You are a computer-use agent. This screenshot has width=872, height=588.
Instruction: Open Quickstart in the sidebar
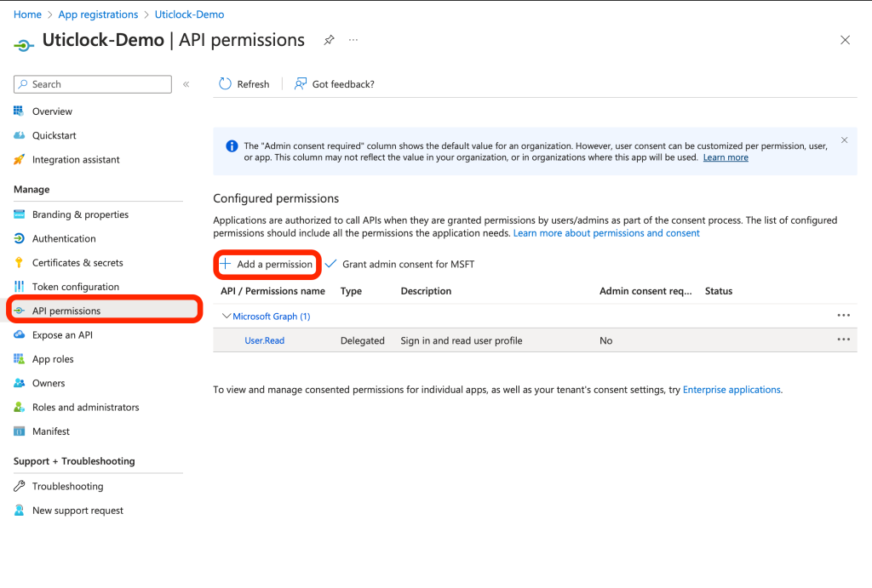point(54,135)
